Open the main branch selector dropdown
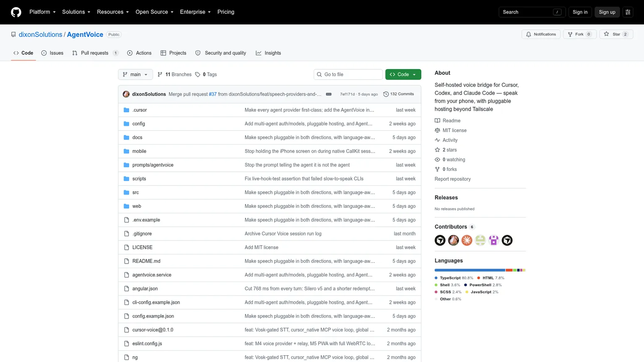 click(135, 75)
